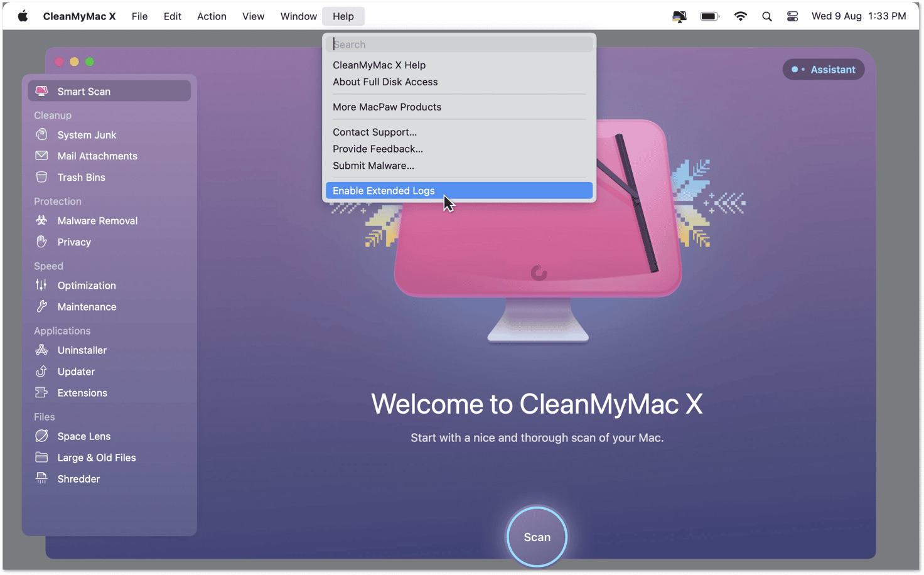Click the Trash Bins bucket icon
This screenshot has width=924, height=575.
tap(41, 177)
